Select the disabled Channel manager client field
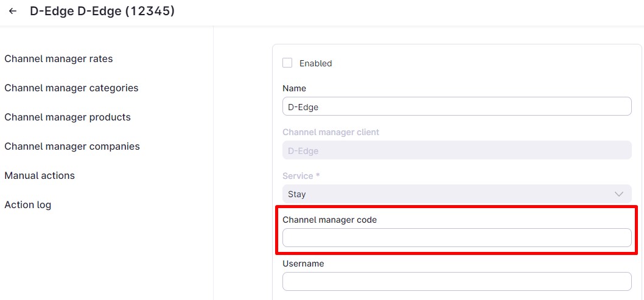Viewport: 644px width, 300px height. tap(457, 150)
